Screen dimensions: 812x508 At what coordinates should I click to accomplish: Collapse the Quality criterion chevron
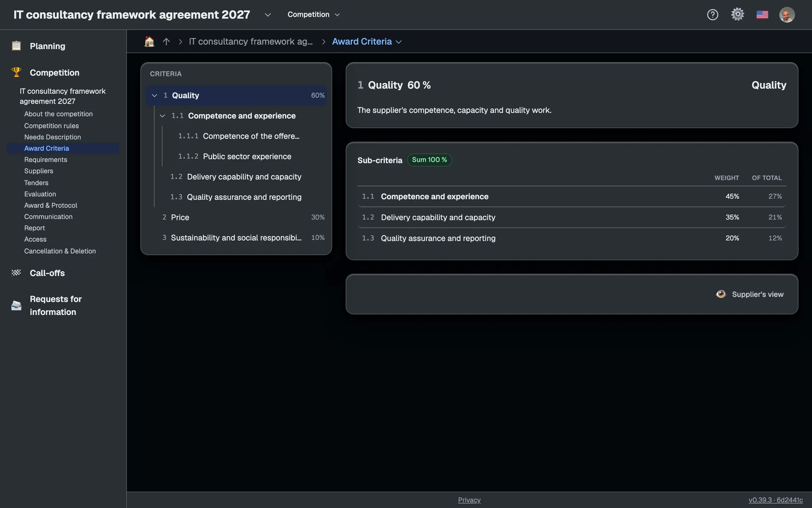pyautogui.click(x=154, y=95)
